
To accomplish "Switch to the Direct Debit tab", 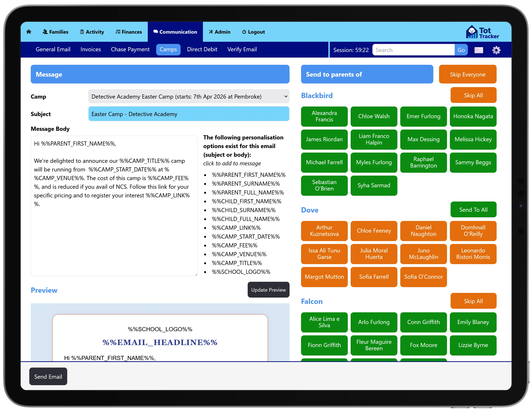I will (202, 49).
